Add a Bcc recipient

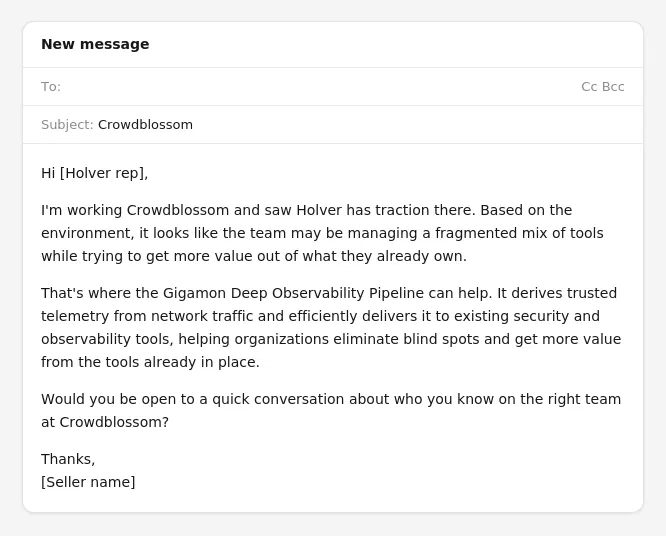tap(613, 87)
